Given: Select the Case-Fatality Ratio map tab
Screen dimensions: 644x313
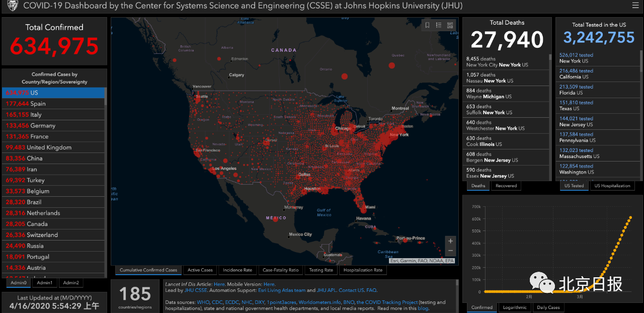Looking at the screenshot, I should tap(280, 270).
